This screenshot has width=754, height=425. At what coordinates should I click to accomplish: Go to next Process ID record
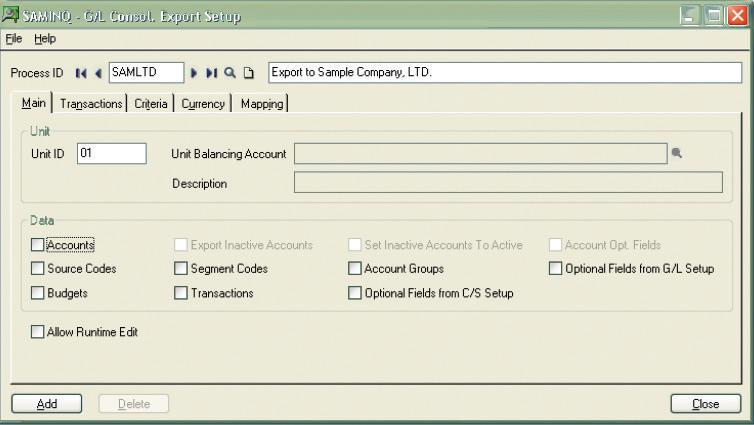coord(194,73)
